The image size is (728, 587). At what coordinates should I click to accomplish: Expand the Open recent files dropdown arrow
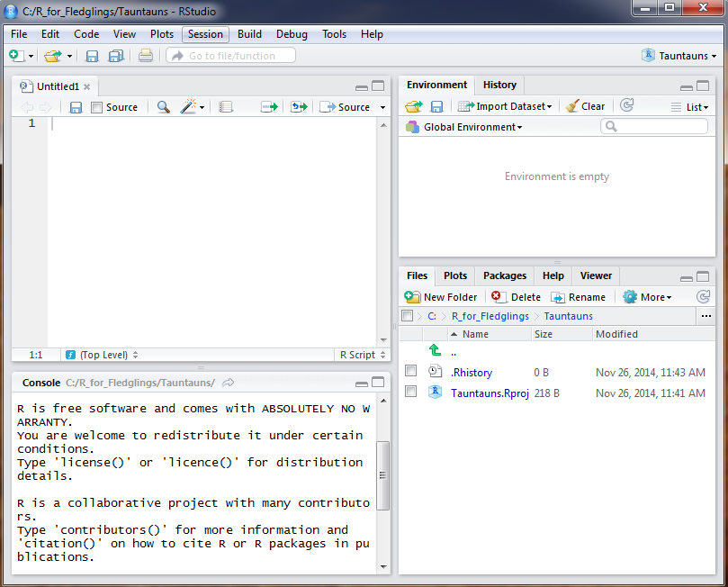click(x=69, y=57)
